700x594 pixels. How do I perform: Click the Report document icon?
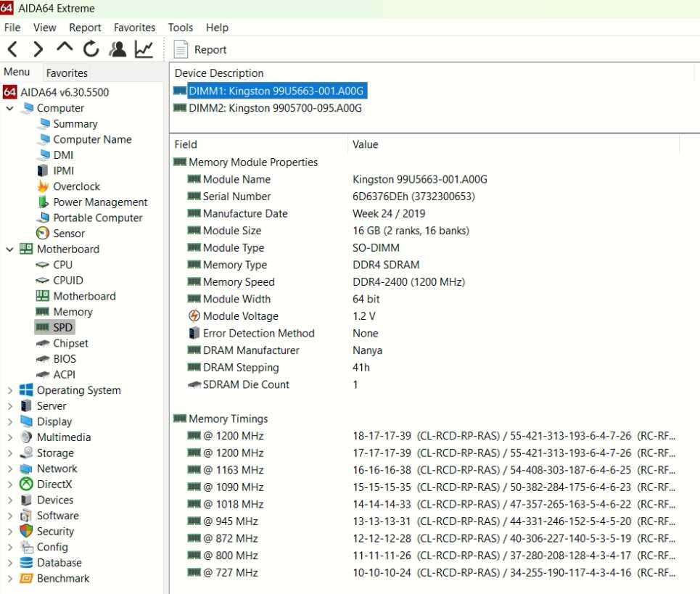[181, 49]
